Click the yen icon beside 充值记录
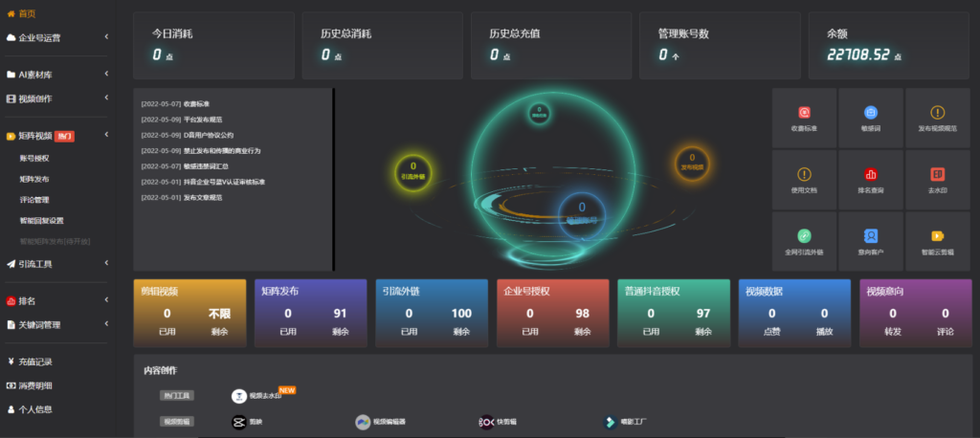 coord(11,361)
